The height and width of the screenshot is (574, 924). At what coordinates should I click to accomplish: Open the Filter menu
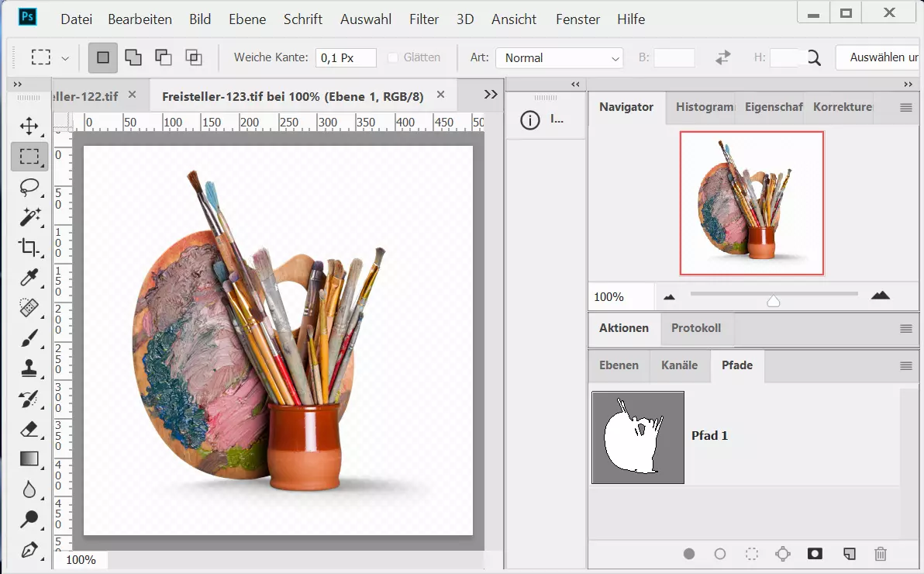click(x=423, y=19)
